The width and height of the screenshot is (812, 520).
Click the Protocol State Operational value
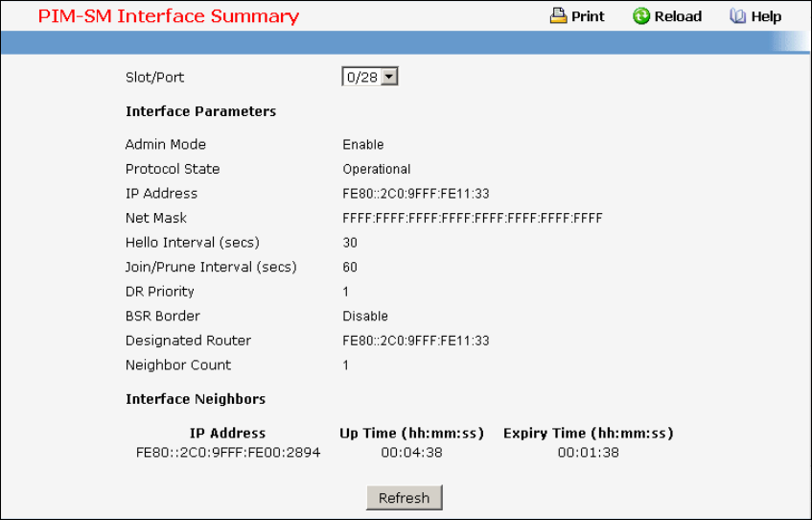377,169
